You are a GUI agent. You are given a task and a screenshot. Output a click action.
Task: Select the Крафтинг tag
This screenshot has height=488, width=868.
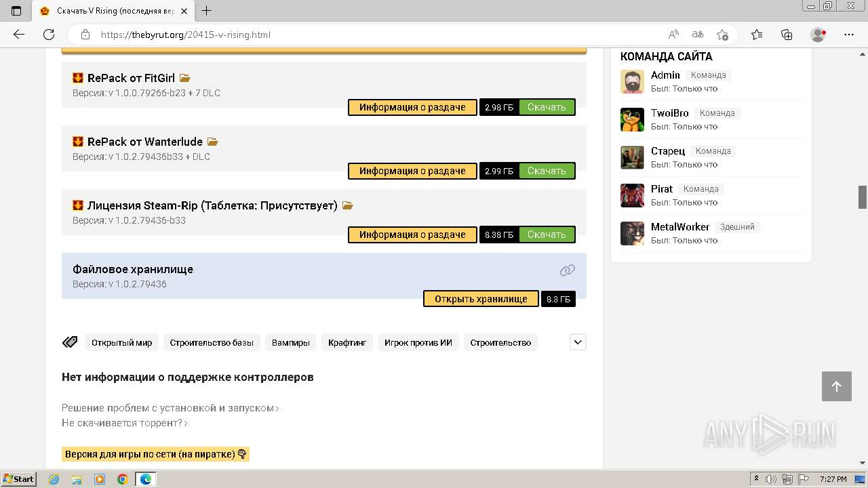click(x=347, y=342)
